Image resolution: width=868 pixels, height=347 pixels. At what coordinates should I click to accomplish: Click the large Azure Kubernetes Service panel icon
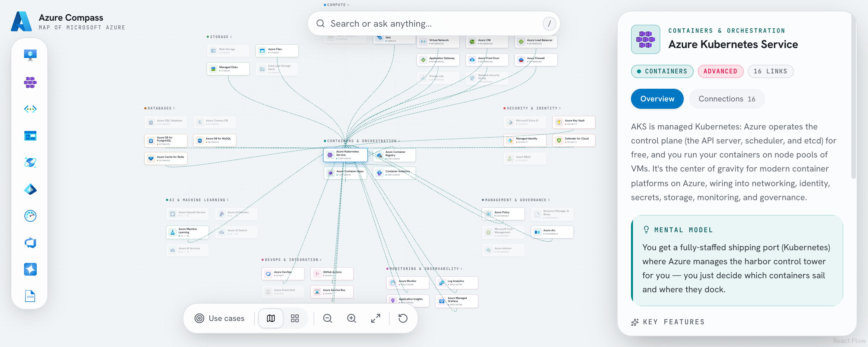(x=645, y=39)
